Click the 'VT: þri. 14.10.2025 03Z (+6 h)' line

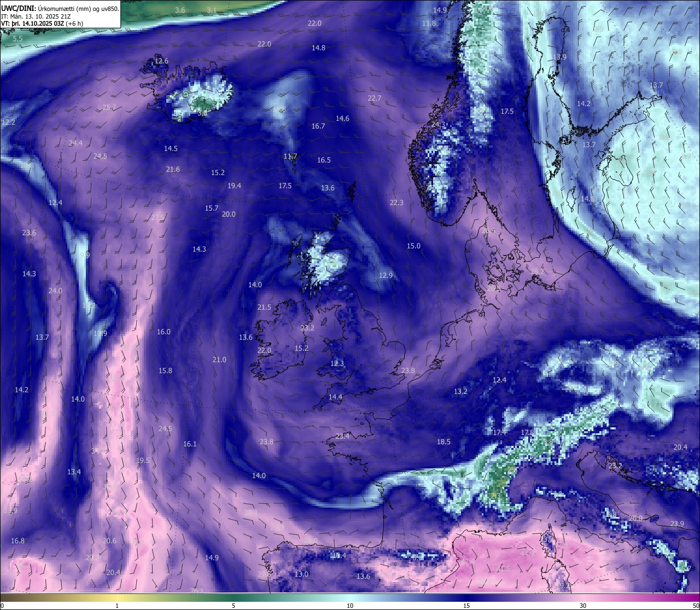[42, 24]
